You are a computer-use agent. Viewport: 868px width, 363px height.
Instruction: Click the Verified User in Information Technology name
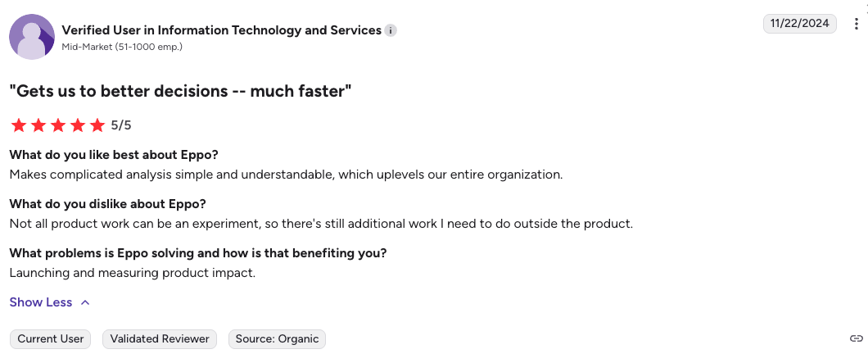pyautogui.click(x=221, y=30)
